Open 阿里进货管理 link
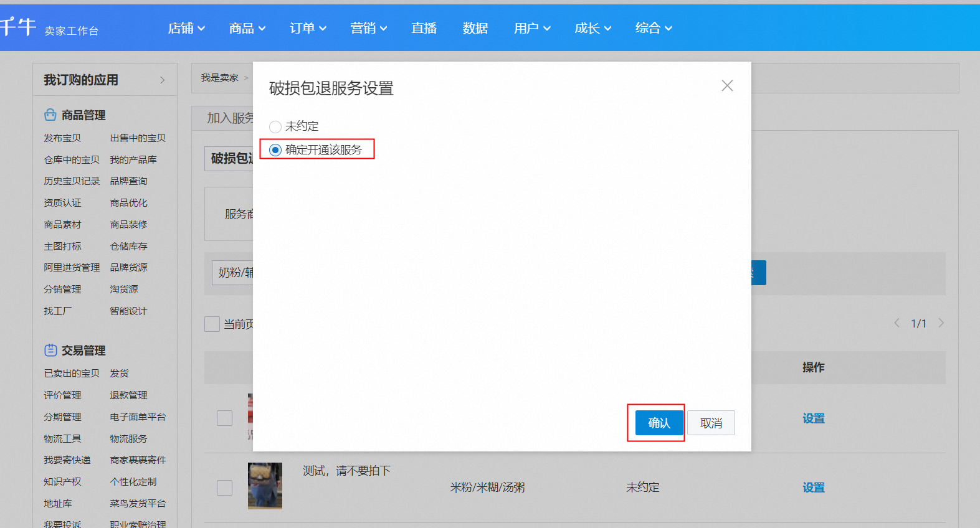 click(x=72, y=268)
